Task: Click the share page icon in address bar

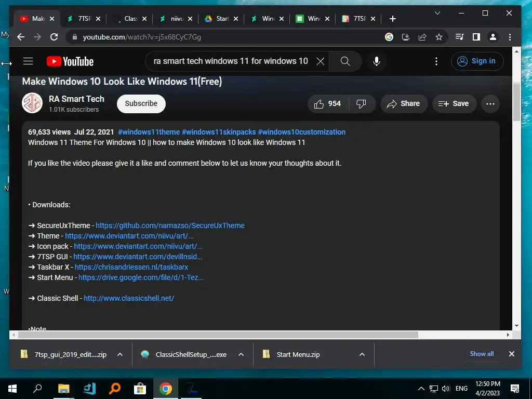Action: [422, 37]
